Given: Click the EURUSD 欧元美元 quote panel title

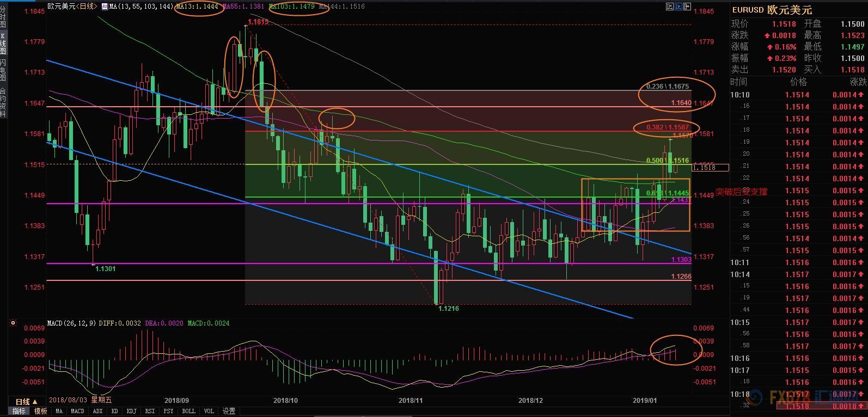Looking at the screenshot, I should [772, 10].
